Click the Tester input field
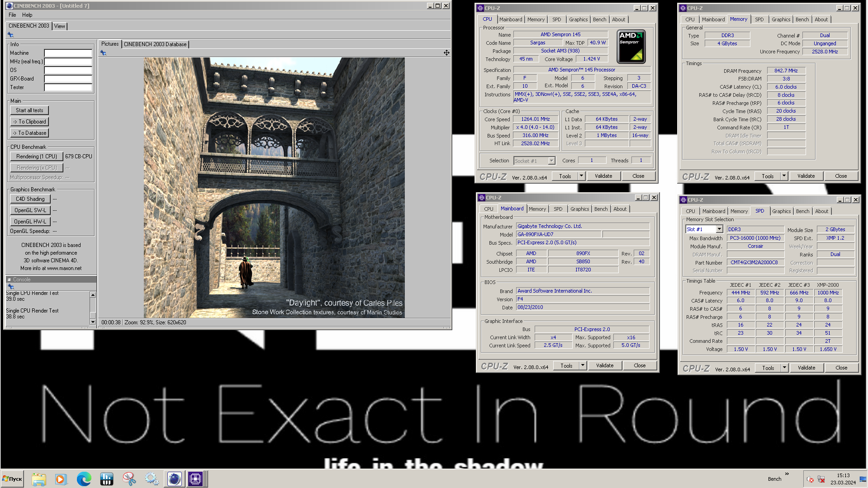This screenshot has width=868, height=488. click(68, 87)
